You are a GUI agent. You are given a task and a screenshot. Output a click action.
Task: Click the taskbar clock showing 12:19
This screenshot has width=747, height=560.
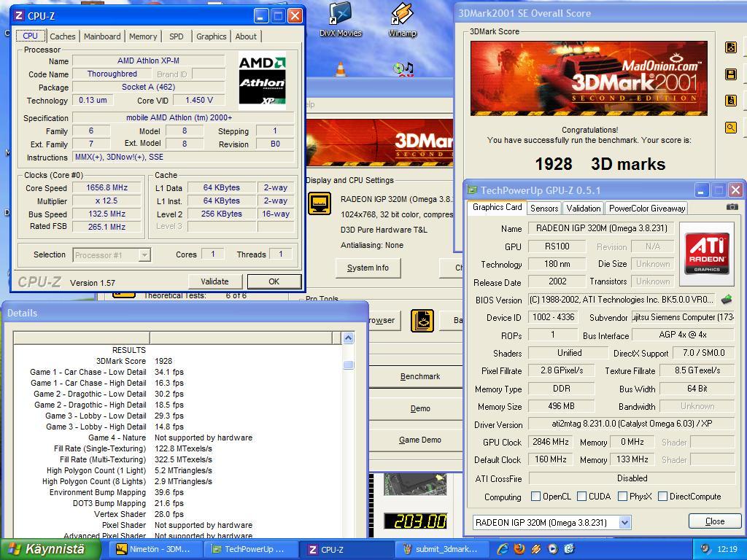tap(727, 549)
